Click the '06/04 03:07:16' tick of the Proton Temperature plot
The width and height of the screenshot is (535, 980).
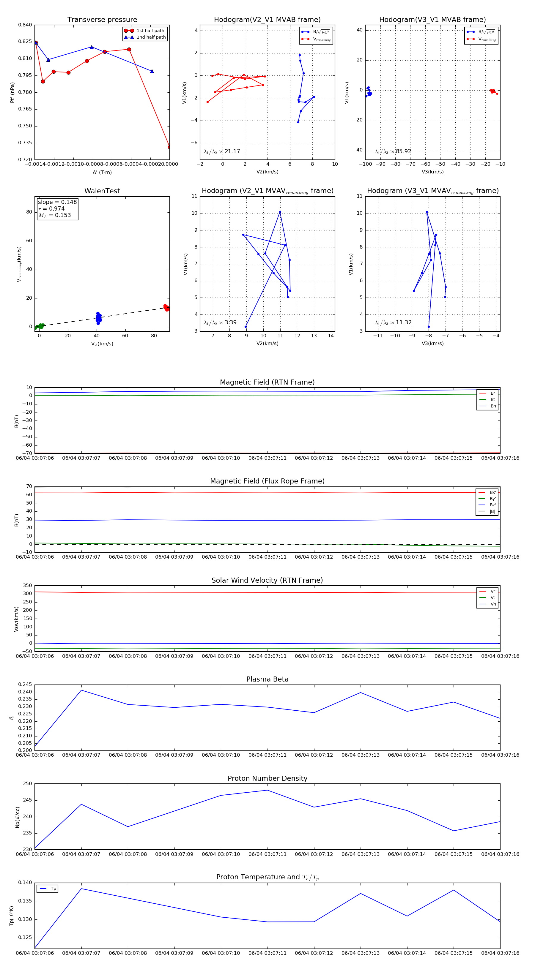500,953
